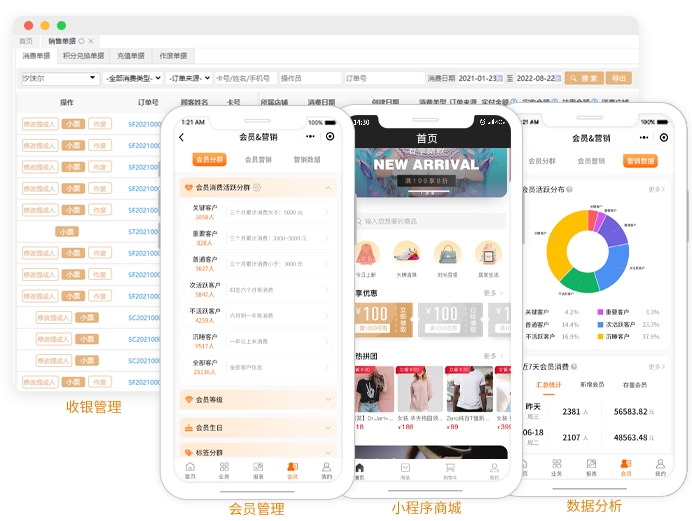Tap the handbag category icon in the mall

point(447,253)
